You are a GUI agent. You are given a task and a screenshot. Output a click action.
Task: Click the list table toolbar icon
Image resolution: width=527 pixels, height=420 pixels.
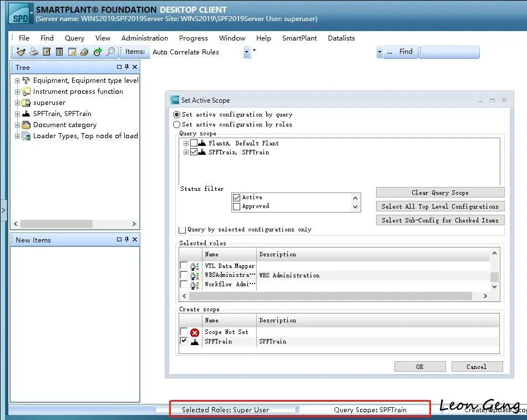(x=59, y=52)
